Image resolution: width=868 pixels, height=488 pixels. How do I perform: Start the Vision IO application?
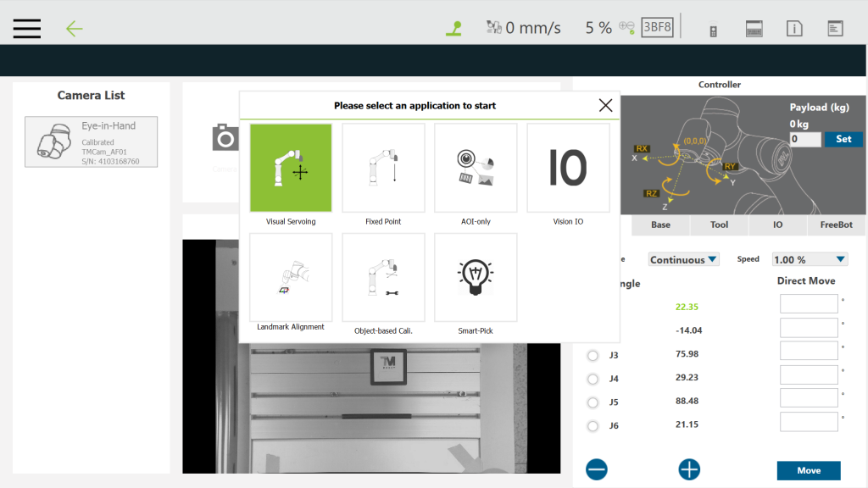pos(568,168)
